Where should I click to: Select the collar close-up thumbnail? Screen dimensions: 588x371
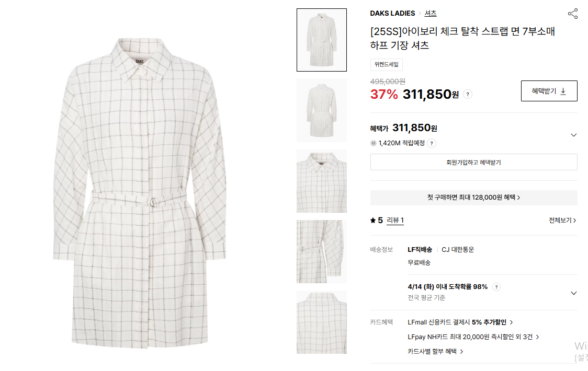click(321, 181)
